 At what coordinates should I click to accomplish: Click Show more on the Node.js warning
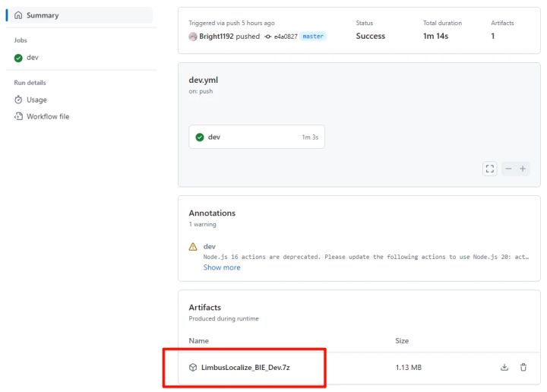pos(222,267)
